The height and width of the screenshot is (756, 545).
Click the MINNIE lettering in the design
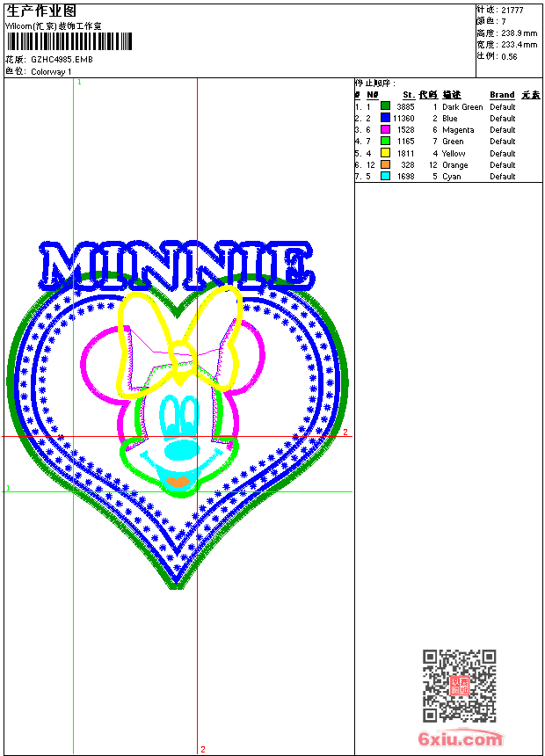click(177, 265)
